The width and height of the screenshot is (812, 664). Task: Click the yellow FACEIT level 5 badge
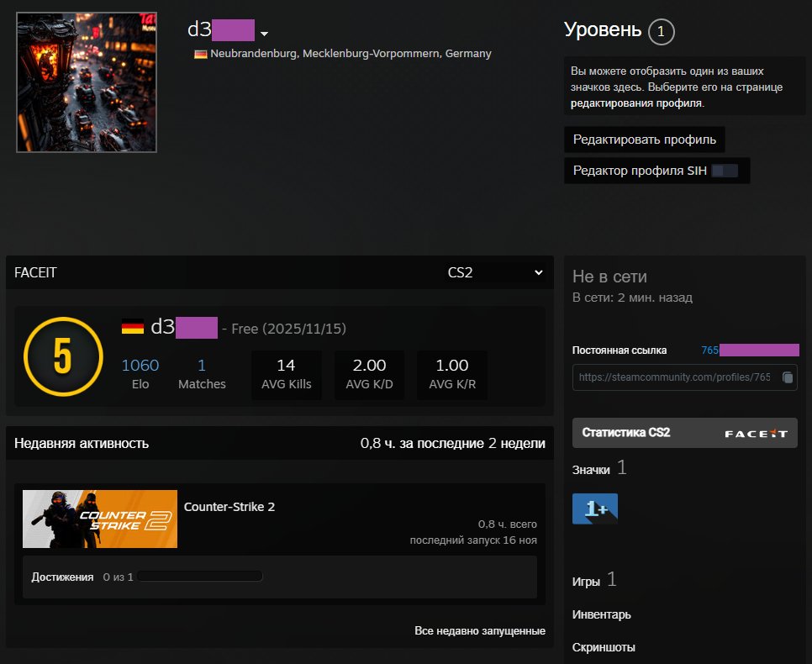(x=63, y=357)
